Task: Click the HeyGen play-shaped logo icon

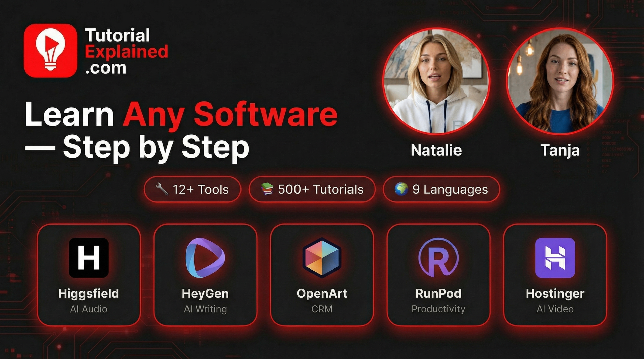Action: pos(205,257)
